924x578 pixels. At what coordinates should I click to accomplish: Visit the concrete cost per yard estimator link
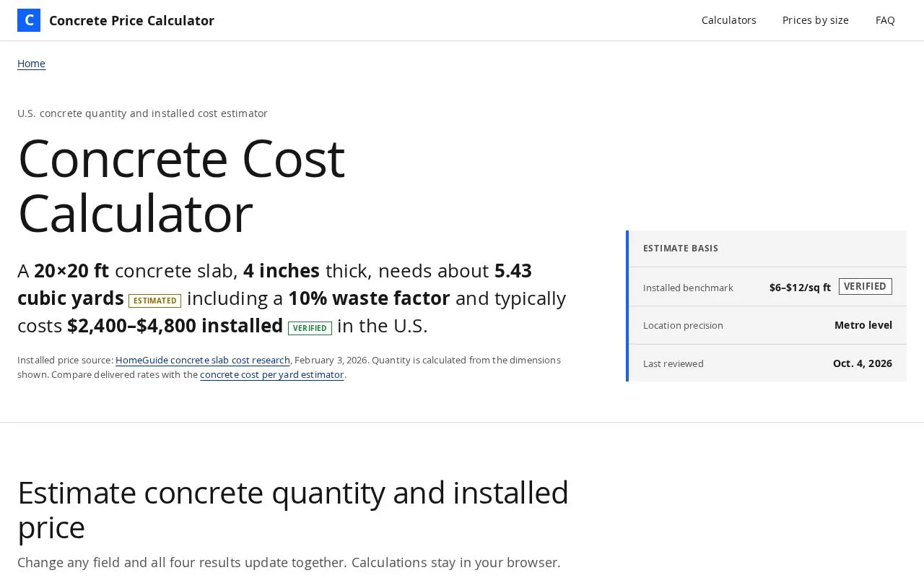[x=272, y=374]
